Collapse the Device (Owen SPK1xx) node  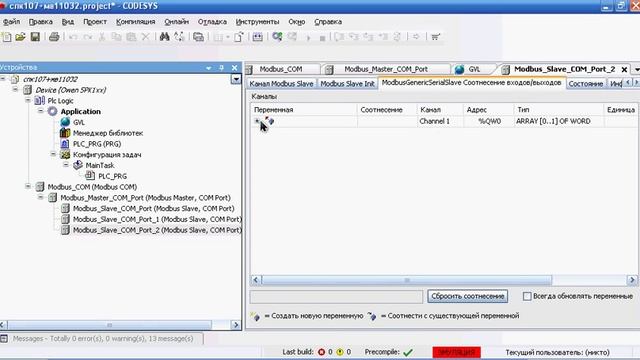pos(16,89)
